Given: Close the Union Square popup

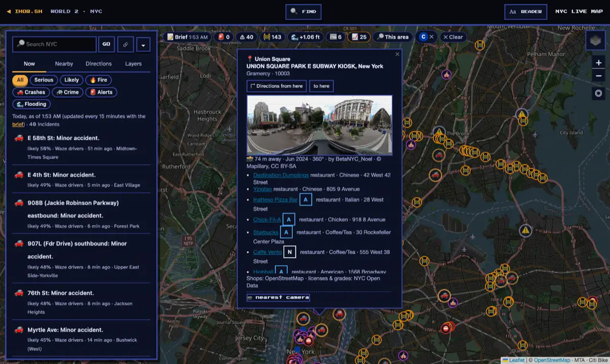Looking at the screenshot, I should [398, 54].
